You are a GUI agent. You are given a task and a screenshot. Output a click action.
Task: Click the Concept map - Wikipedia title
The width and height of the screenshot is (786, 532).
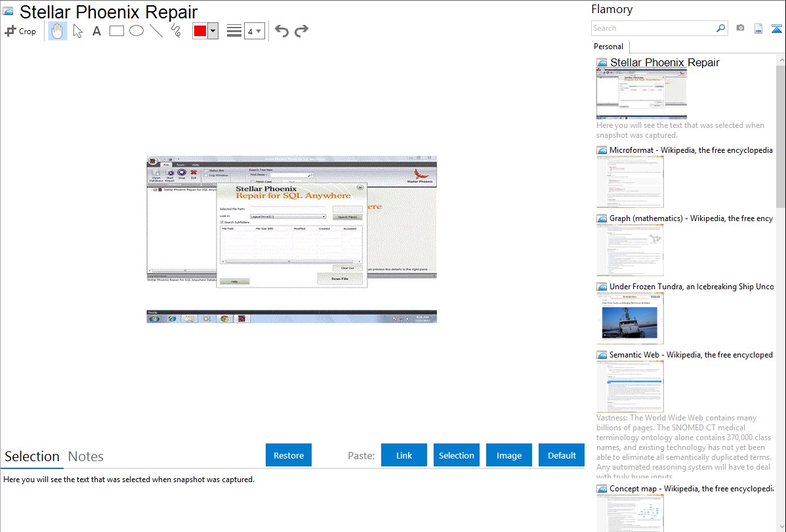pyautogui.click(x=691, y=488)
